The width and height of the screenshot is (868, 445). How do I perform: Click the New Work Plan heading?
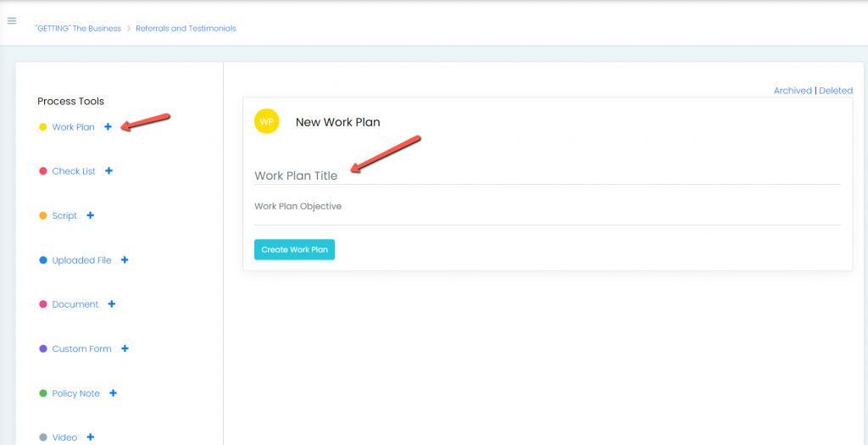[337, 122]
